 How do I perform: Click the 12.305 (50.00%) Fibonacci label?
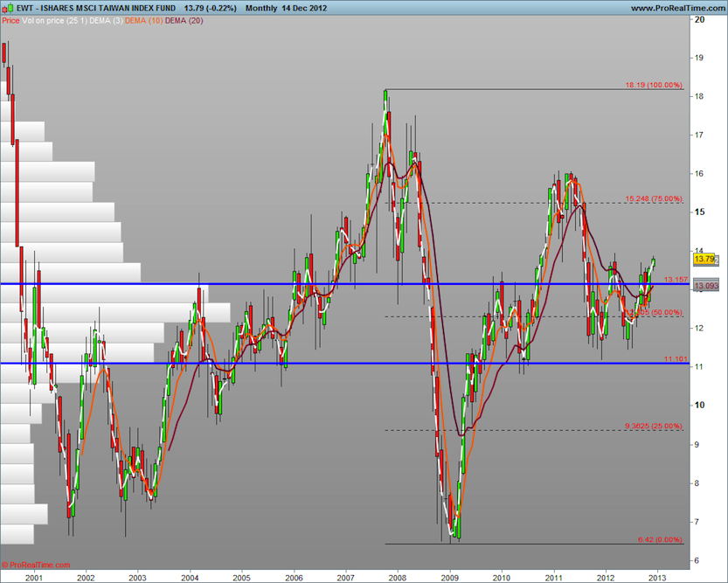point(654,312)
